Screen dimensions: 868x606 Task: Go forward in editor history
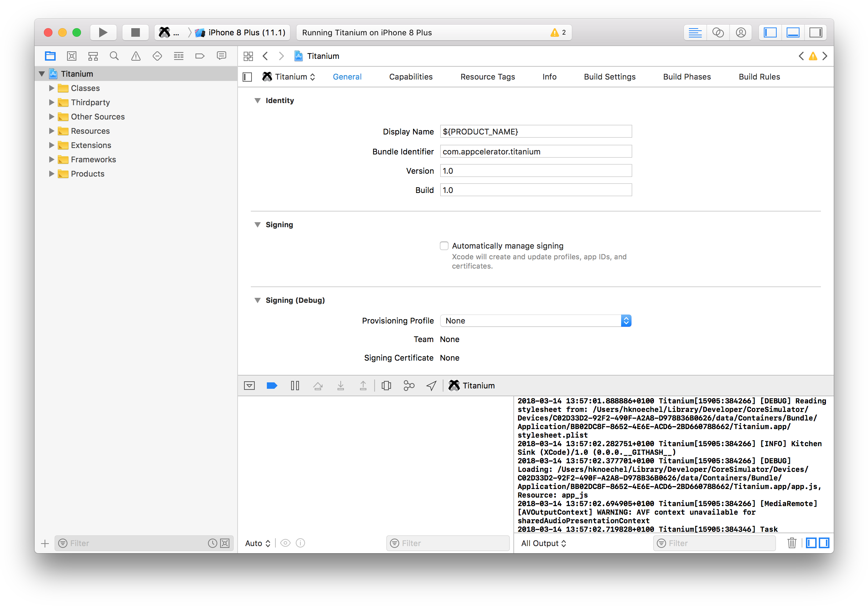(281, 56)
